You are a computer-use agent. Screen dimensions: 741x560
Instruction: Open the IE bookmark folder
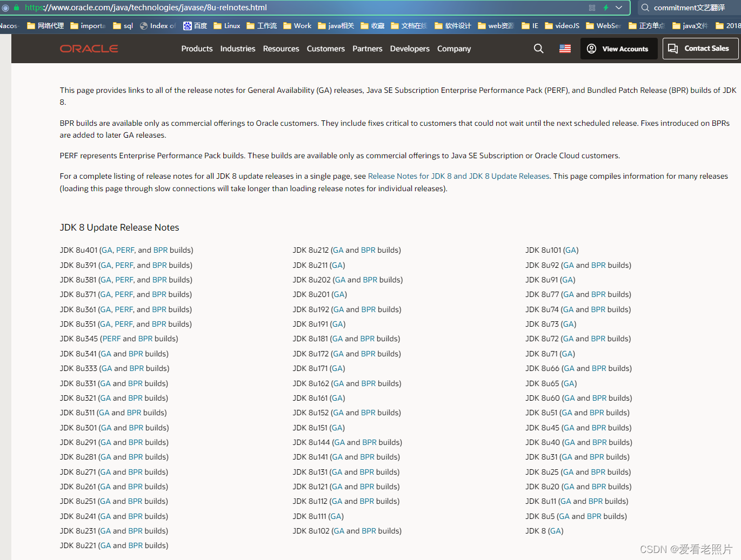530,25
